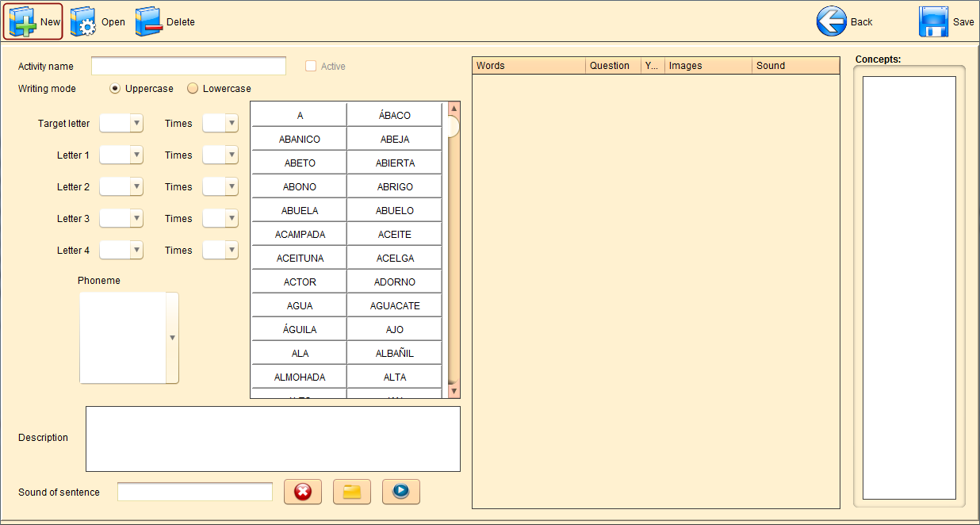The width and height of the screenshot is (980, 525).
Task: Click inside the Phoneme list box
Action: (x=123, y=338)
